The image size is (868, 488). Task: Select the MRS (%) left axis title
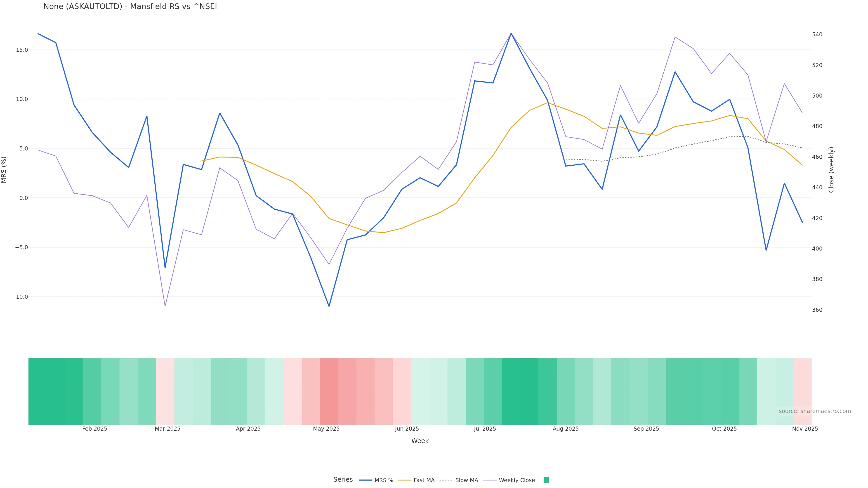tap(4, 170)
